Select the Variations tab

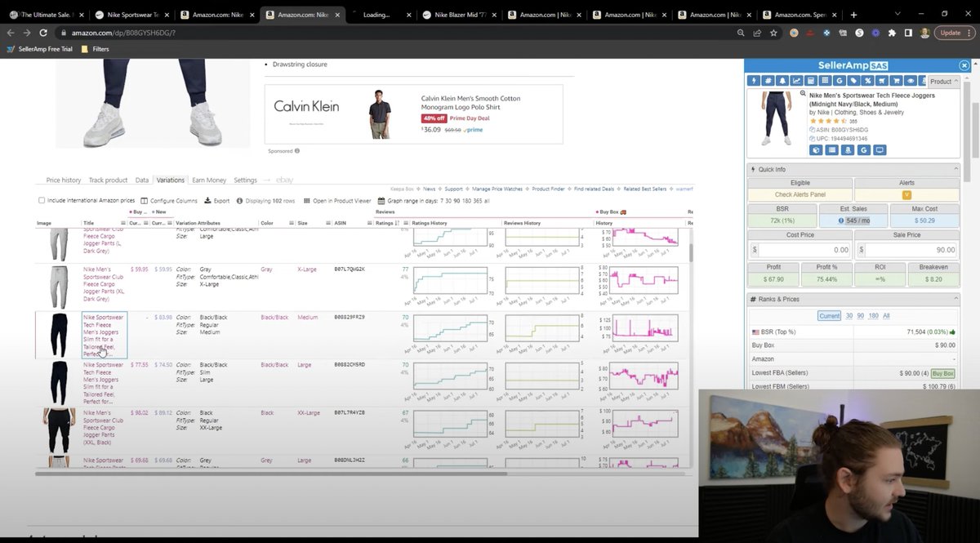tap(171, 180)
